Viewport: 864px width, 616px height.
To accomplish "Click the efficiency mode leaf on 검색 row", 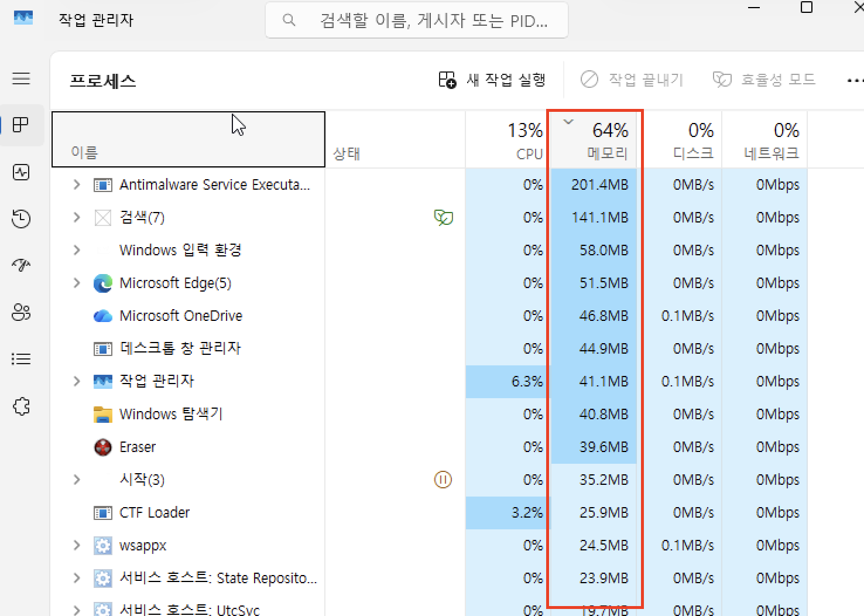I will coord(444,217).
